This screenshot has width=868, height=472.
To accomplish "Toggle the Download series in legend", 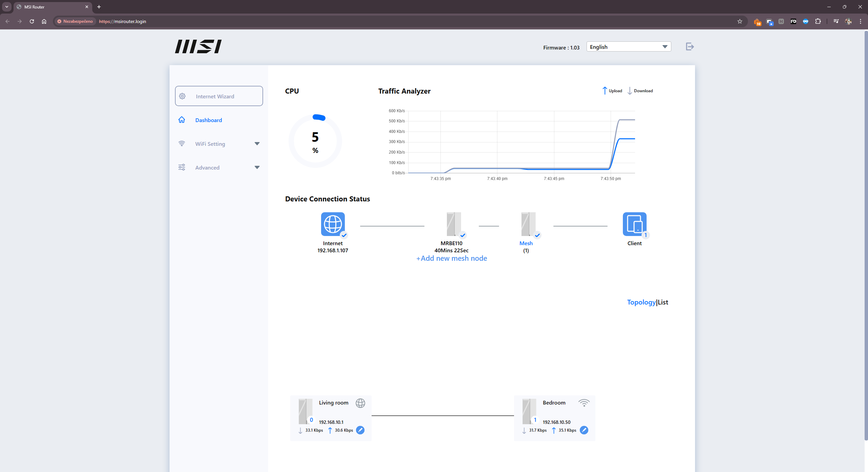I will coord(640,91).
